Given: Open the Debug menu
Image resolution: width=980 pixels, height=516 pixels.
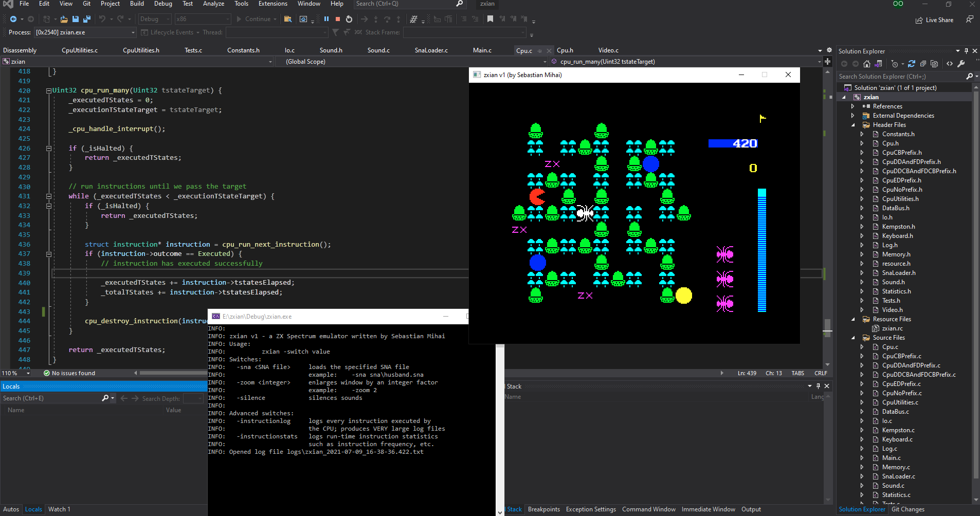Looking at the screenshot, I should (x=163, y=4).
